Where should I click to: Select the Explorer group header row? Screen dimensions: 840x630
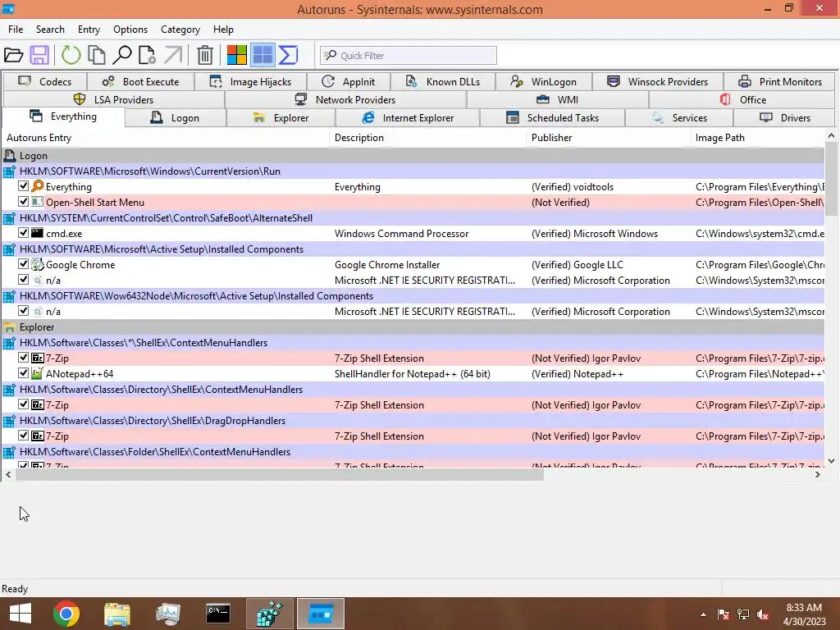[413, 327]
